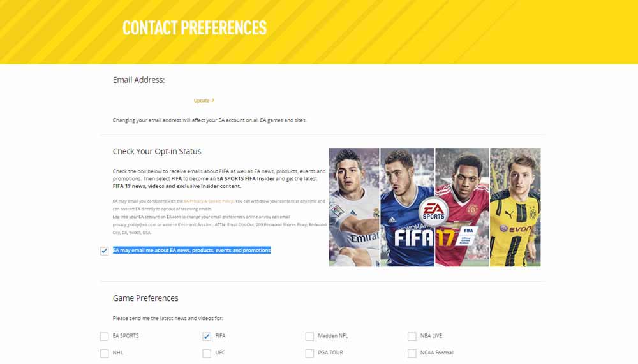
Task: Select the player in blue Chelsea kit
Action: (x=407, y=207)
